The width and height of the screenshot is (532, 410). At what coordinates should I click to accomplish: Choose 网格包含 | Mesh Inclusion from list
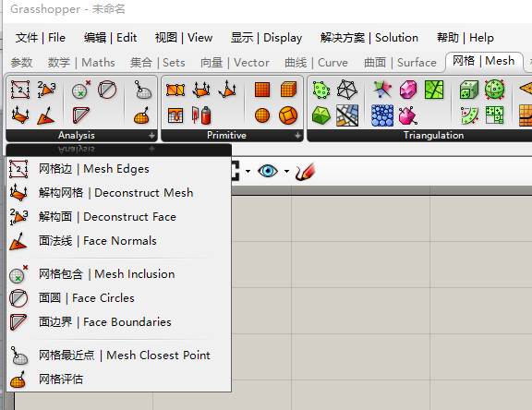click(x=119, y=274)
